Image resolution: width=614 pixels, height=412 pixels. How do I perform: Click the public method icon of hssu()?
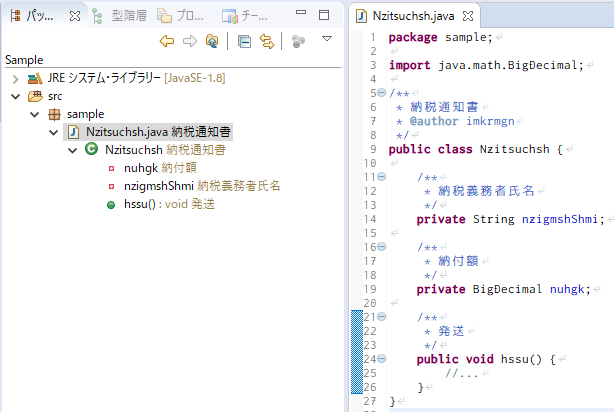[111, 205]
